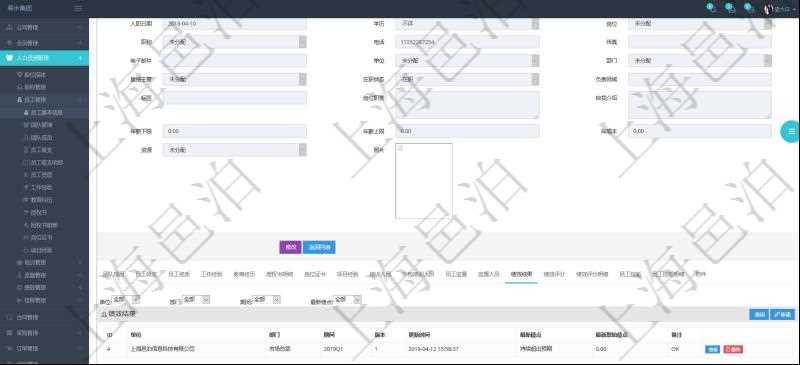Click the 传真 fax input field
The height and width of the screenshot is (365, 800).
(x=699, y=42)
